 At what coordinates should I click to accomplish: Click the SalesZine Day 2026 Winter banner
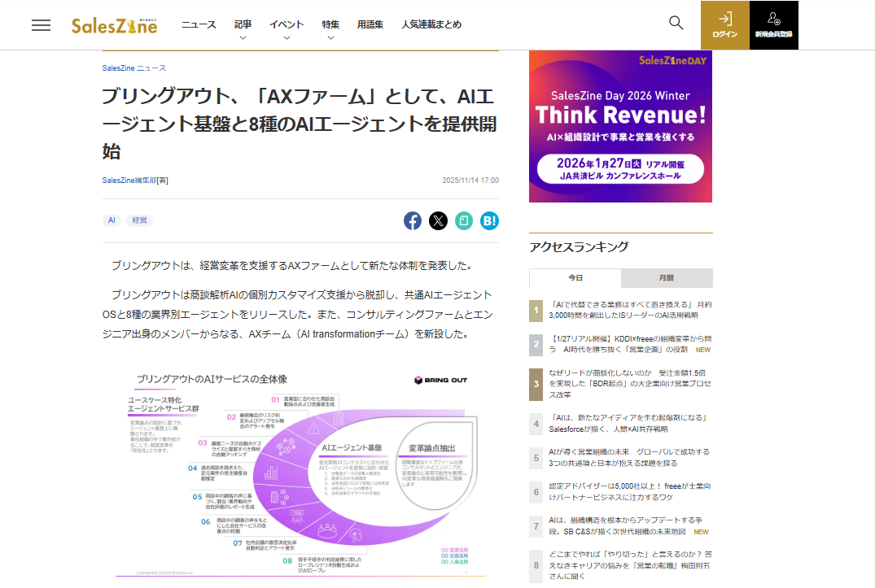coord(620,125)
